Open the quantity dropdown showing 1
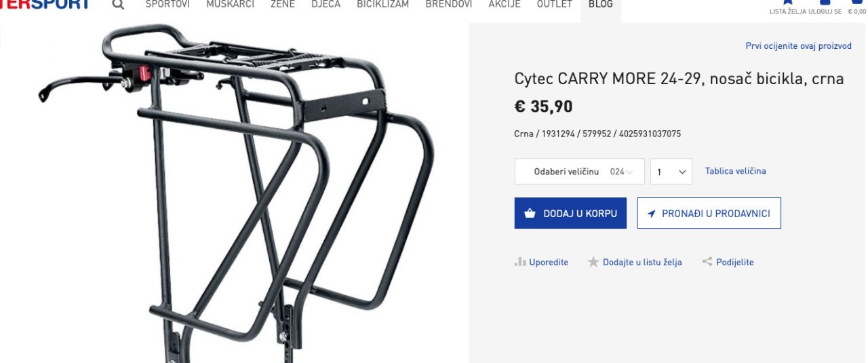This screenshot has height=363, width=868. (x=671, y=172)
